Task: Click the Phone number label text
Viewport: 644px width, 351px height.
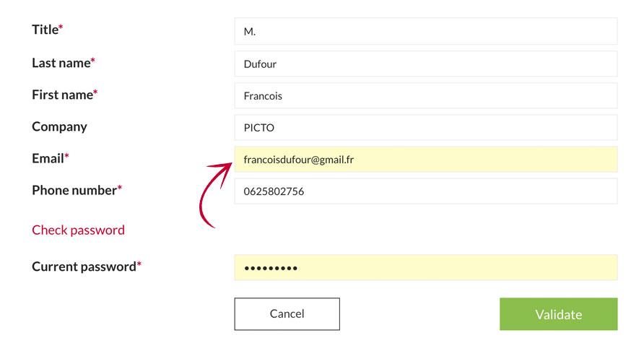Action: (x=74, y=190)
